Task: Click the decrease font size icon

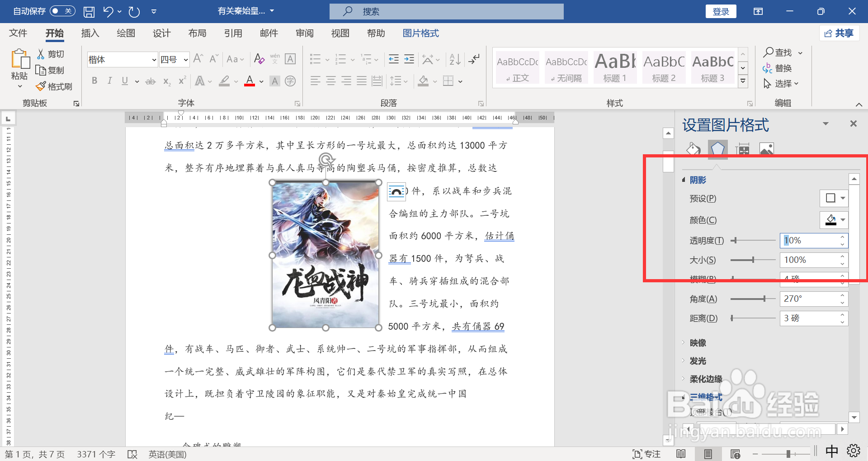Action: pyautogui.click(x=214, y=58)
